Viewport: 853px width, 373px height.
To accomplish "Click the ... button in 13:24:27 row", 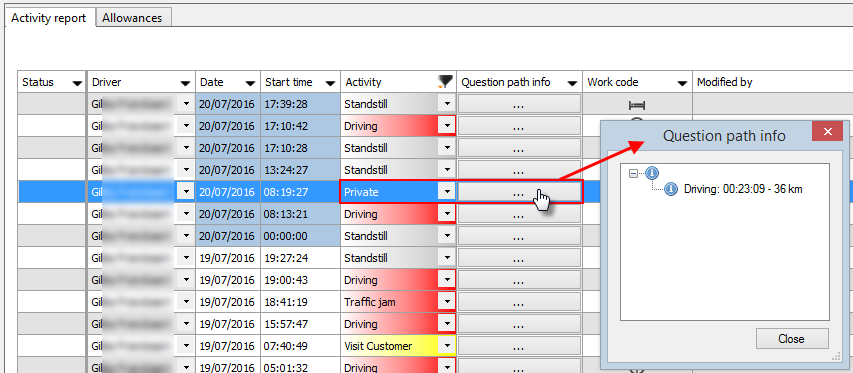I will coord(519,170).
